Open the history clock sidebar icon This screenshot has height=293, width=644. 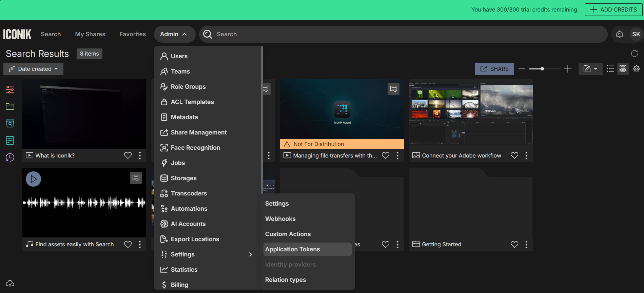click(x=10, y=158)
